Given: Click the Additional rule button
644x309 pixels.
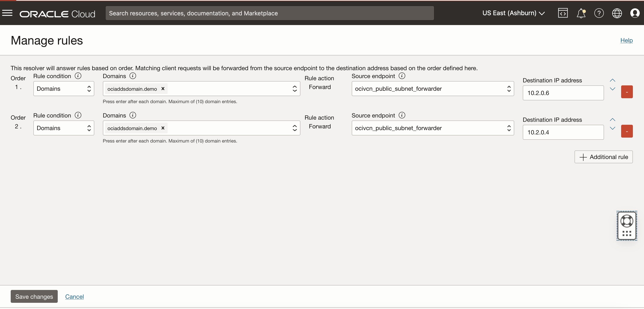Looking at the screenshot, I should (603, 157).
